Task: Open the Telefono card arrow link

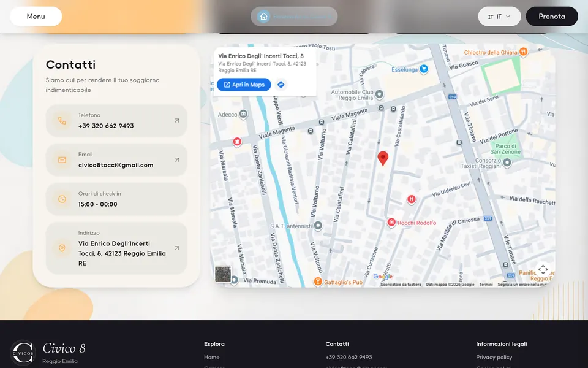Action: [176, 121]
